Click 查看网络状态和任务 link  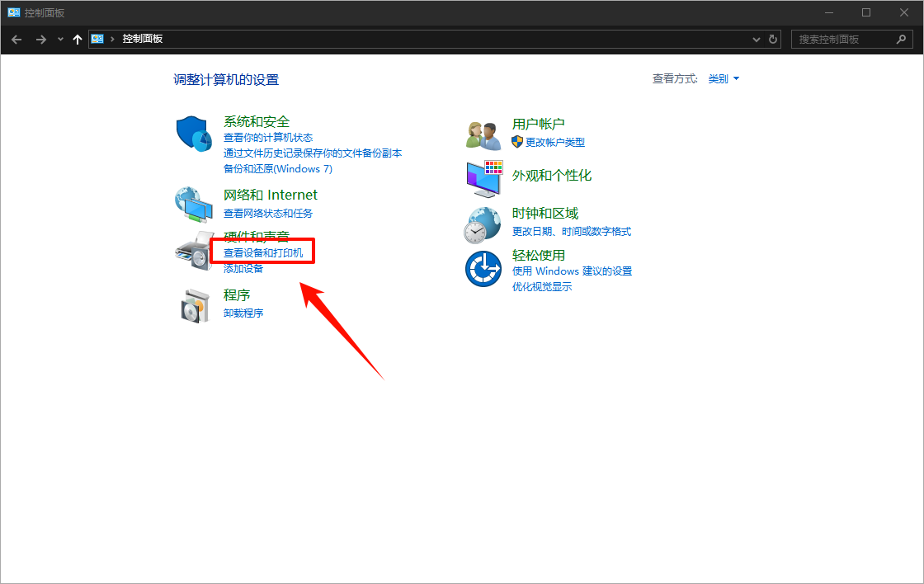coord(268,213)
